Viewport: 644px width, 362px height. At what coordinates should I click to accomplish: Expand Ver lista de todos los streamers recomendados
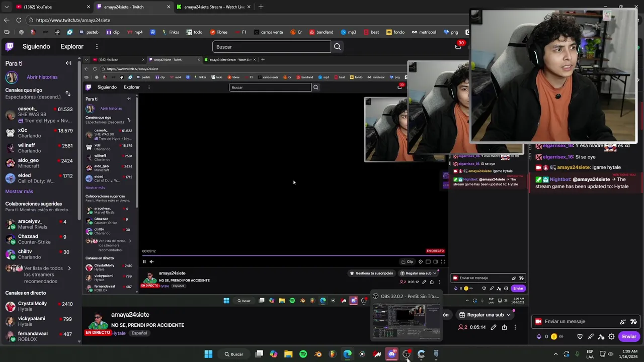pos(39,275)
